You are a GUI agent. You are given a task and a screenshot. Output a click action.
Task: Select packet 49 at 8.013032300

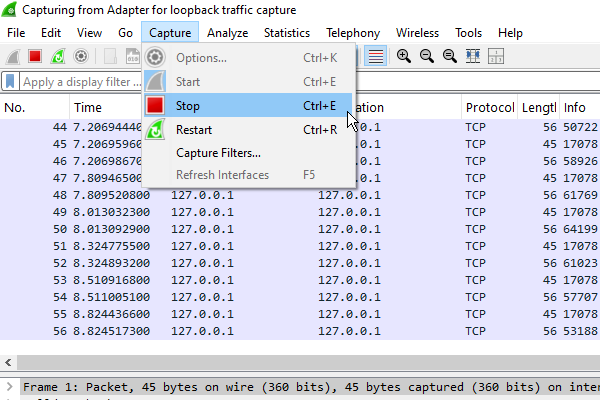tap(300, 212)
